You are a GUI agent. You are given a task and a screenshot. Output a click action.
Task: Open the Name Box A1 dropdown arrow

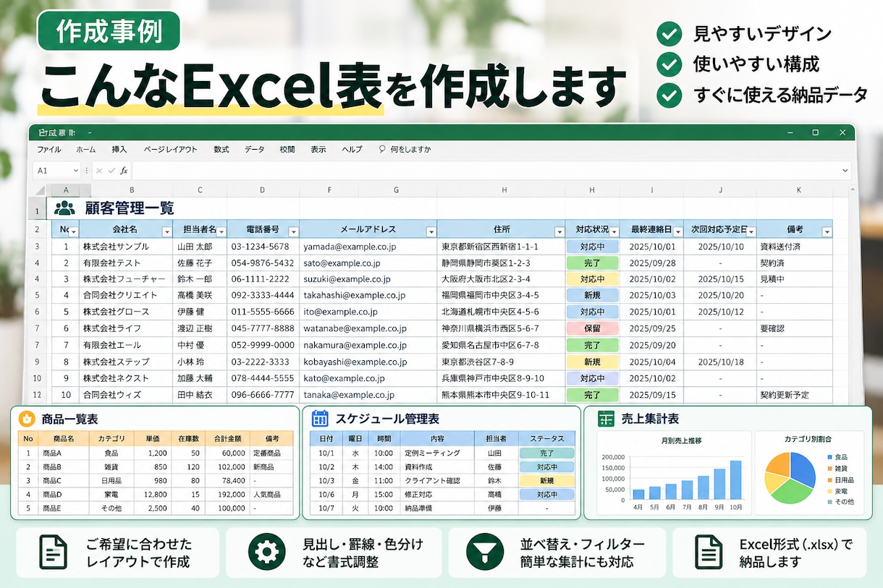[75, 171]
